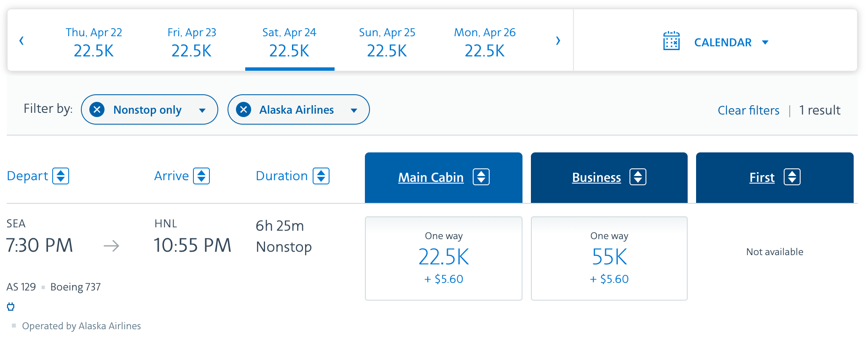Click the Business sort icon
Viewport: 868px width, 341px height.
point(638,177)
